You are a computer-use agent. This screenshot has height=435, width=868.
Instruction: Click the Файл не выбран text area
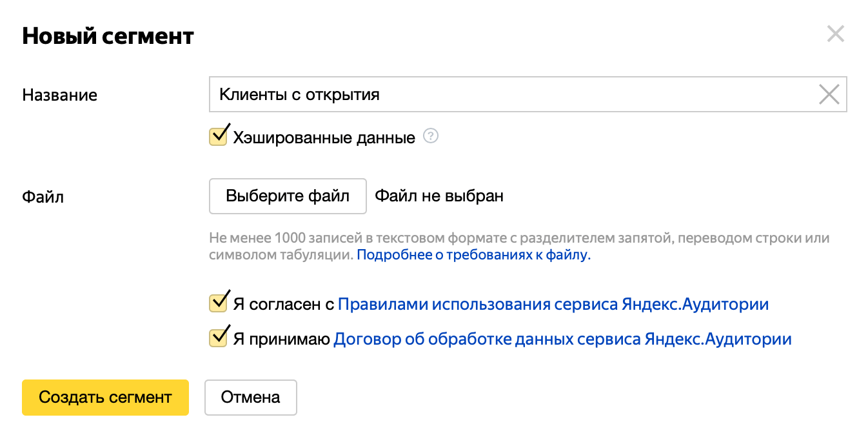pos(439,196)
